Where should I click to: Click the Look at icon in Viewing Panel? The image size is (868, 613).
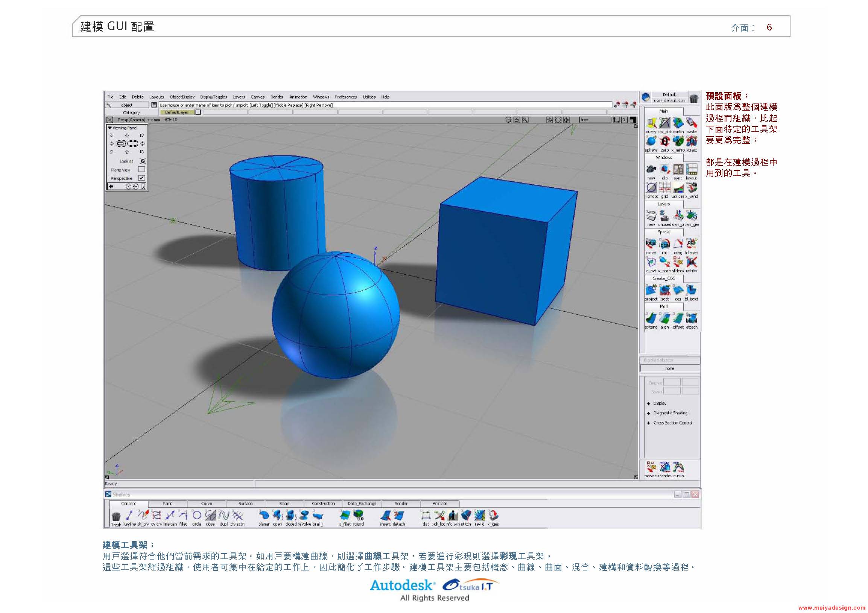pyautogui.click(x=143, y=161)
